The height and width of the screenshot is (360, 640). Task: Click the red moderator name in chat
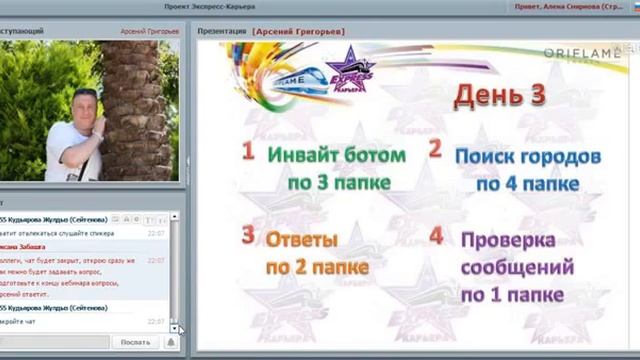tap(23, 247)
